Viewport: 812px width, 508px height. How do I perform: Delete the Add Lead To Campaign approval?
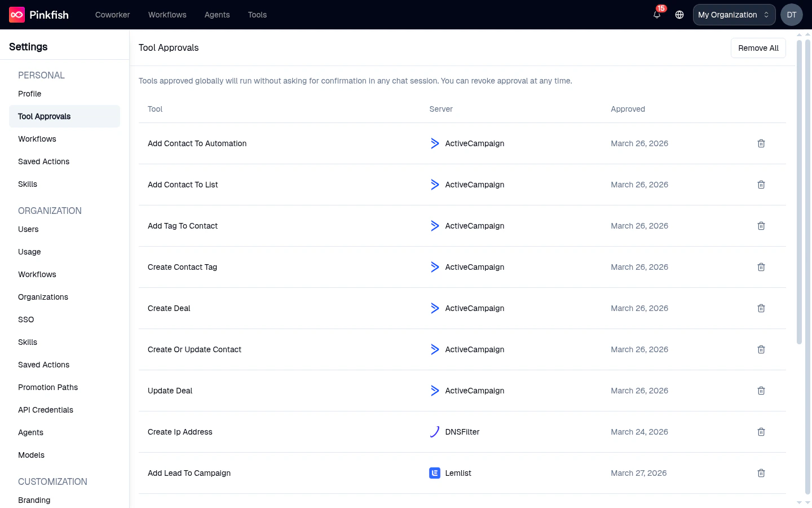(761, 473)
